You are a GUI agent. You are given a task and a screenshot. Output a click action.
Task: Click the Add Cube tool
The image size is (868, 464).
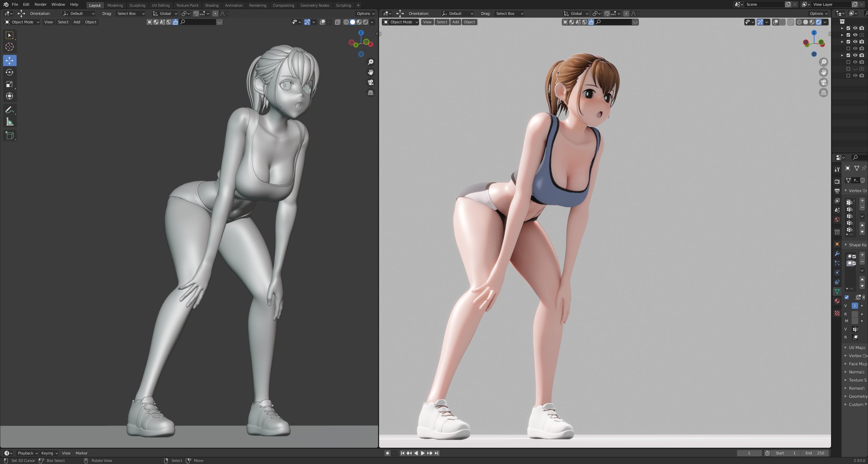pos(9,136)
